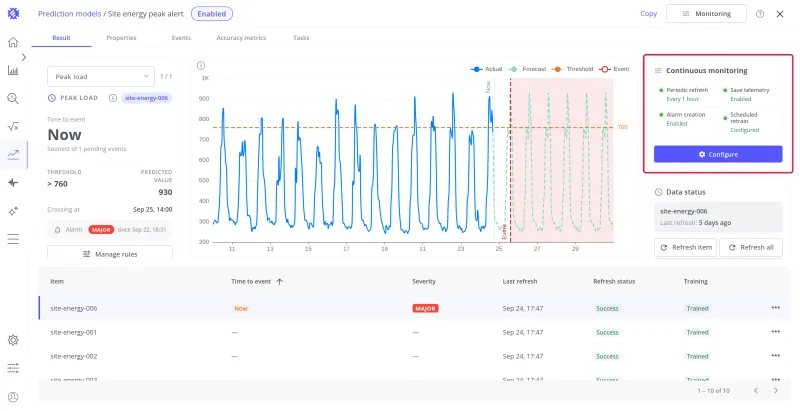800x411 pixels.
Task: Click the Now time-to-event cell
Action: [241, 308]
